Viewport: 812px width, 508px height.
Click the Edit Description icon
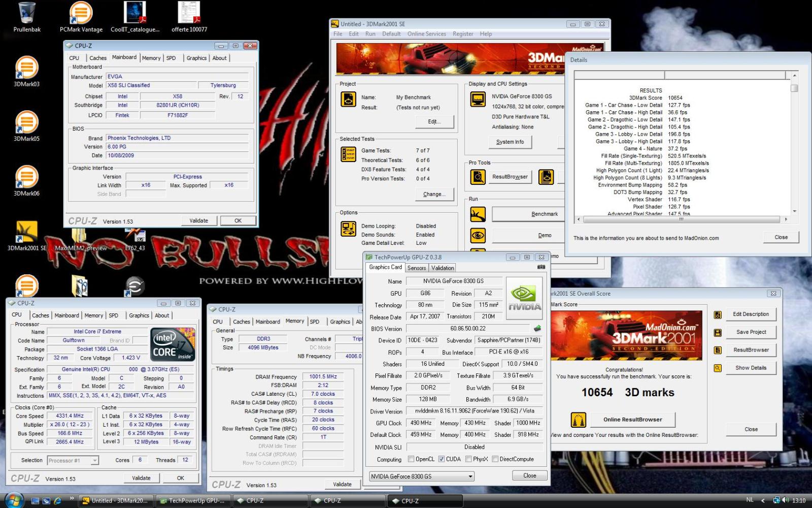coord(718,315)
